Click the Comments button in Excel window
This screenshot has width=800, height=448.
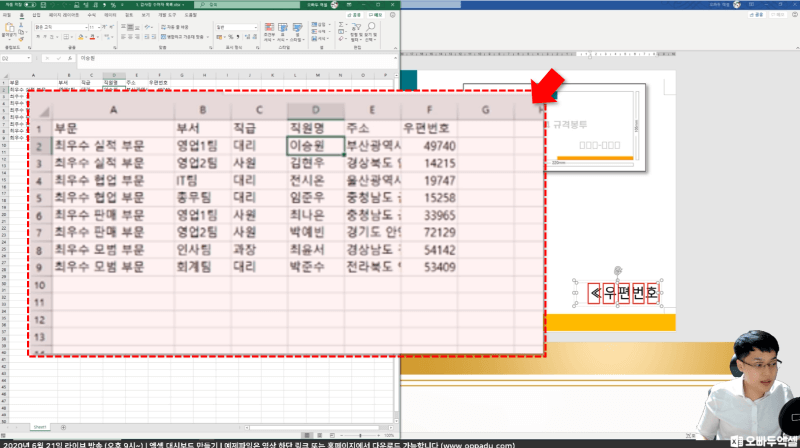[376, 15]
